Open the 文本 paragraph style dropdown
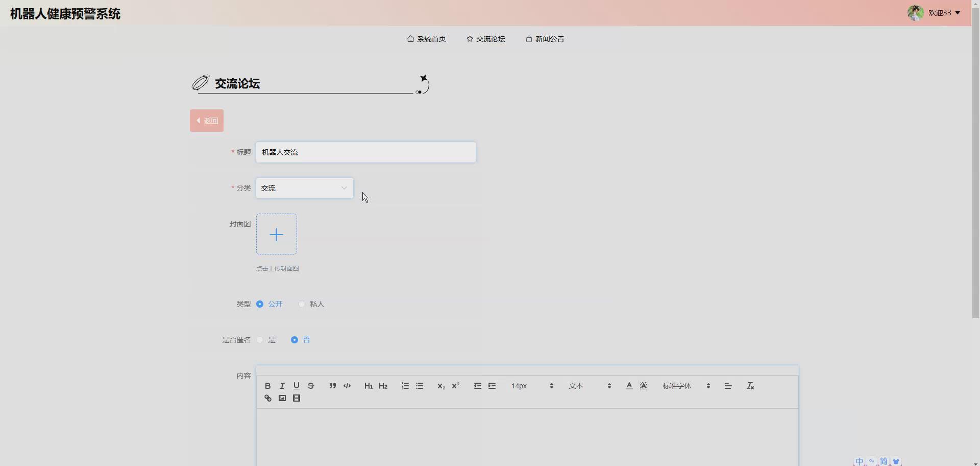This screenshot has width=980, height=466. click(590, 386)
